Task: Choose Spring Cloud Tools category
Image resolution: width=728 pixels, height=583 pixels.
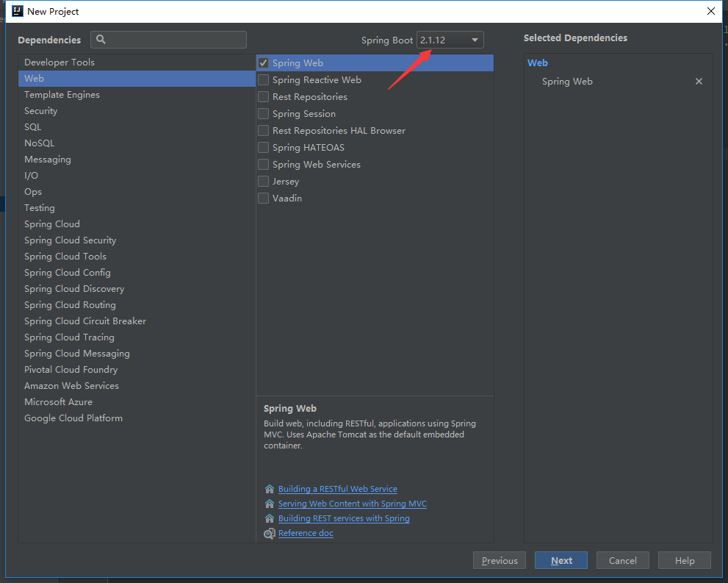Action: pyautogui.click(x=137, y=257)
